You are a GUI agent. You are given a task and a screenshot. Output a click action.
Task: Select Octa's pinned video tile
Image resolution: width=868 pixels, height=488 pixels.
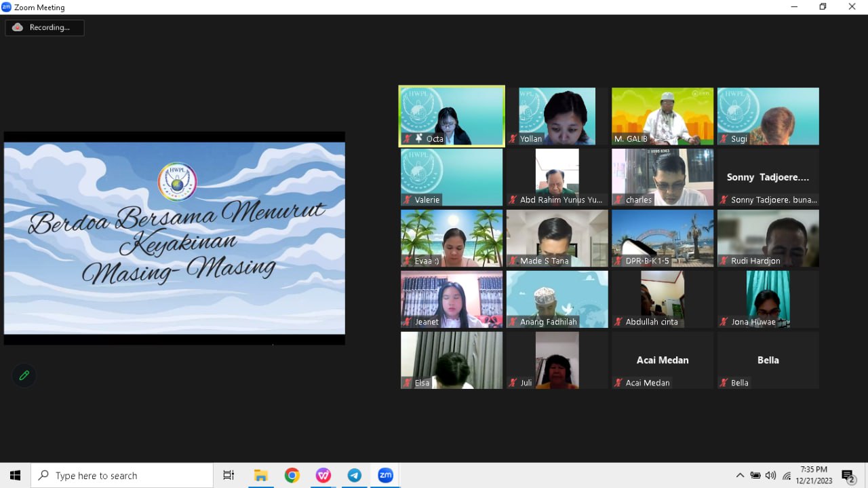452,115
